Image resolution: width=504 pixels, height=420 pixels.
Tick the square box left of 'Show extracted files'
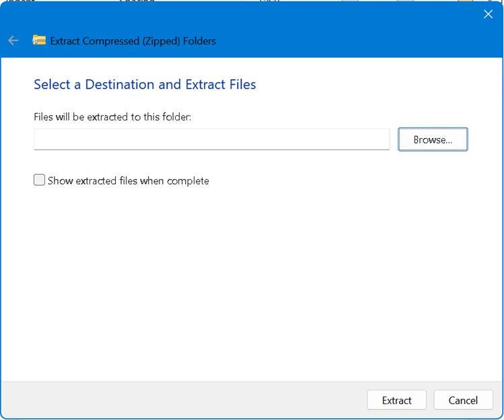point(39,180)
